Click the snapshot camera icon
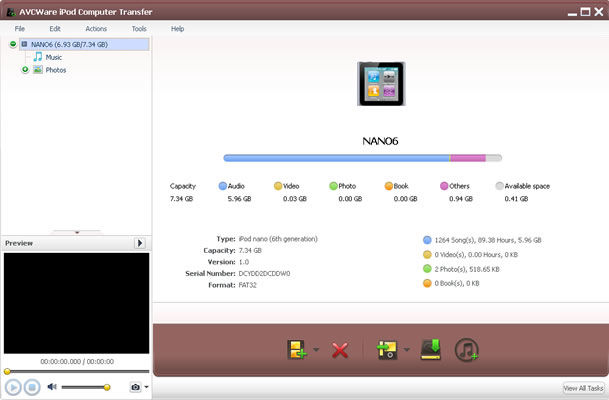The image size is (609, 400). [x=135, y=387]
